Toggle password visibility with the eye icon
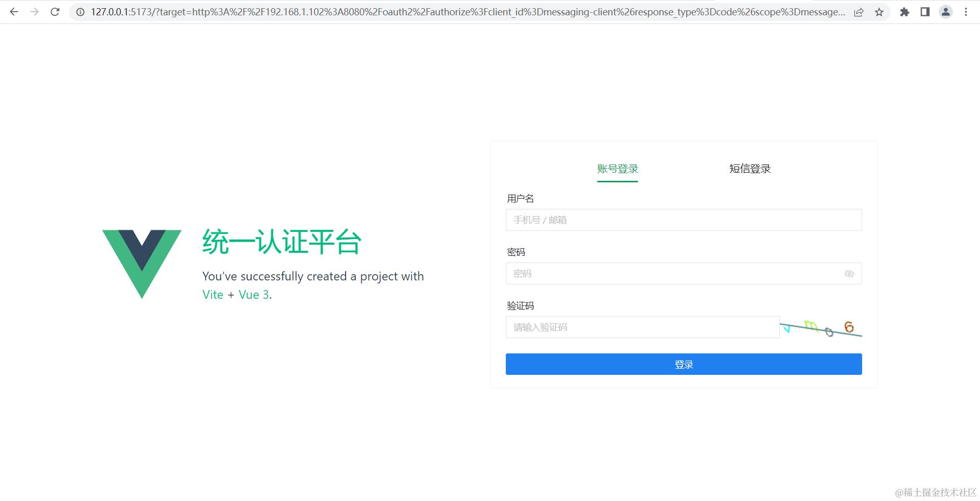 pos(849,273)
